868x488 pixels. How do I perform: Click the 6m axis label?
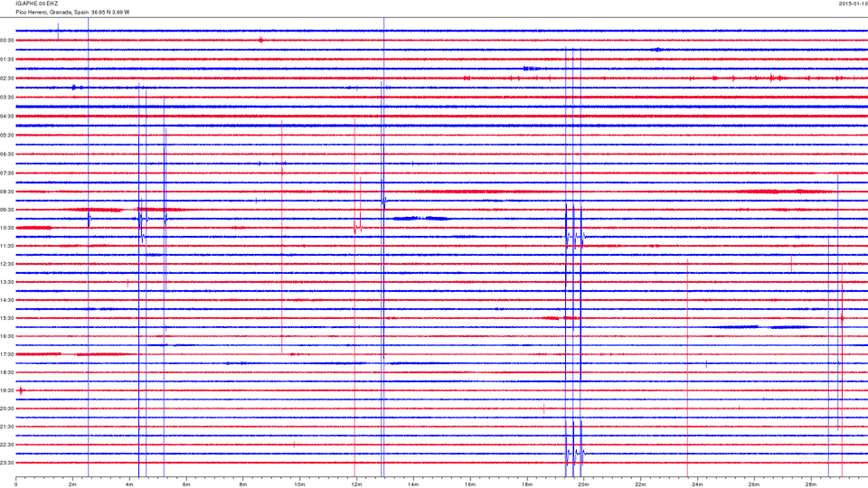(186, 484)
